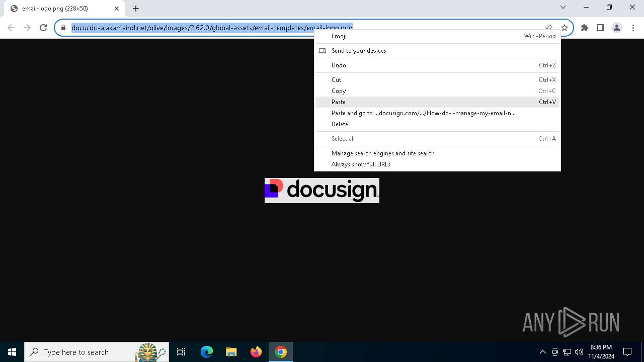The height and width of the screenshot is (362, 644).
Task: Click the docusign logo image
Action: pyautogui.click(x=322, y=191)
